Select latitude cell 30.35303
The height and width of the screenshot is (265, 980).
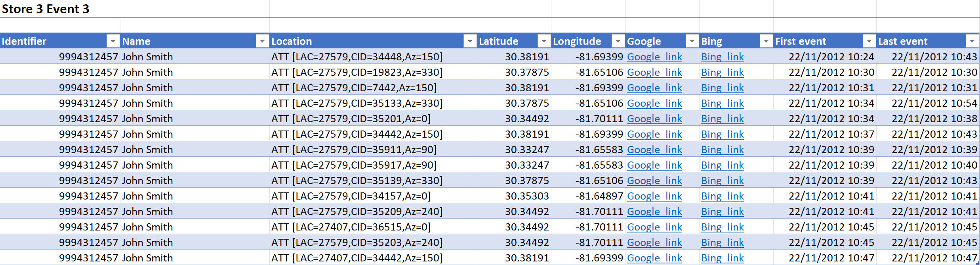point(526,196)
